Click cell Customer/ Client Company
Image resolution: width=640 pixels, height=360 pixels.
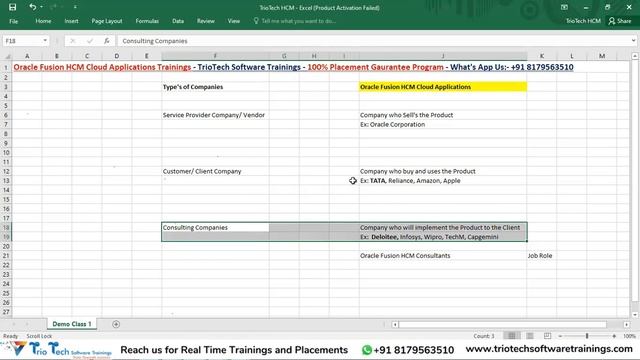[215, 171]
